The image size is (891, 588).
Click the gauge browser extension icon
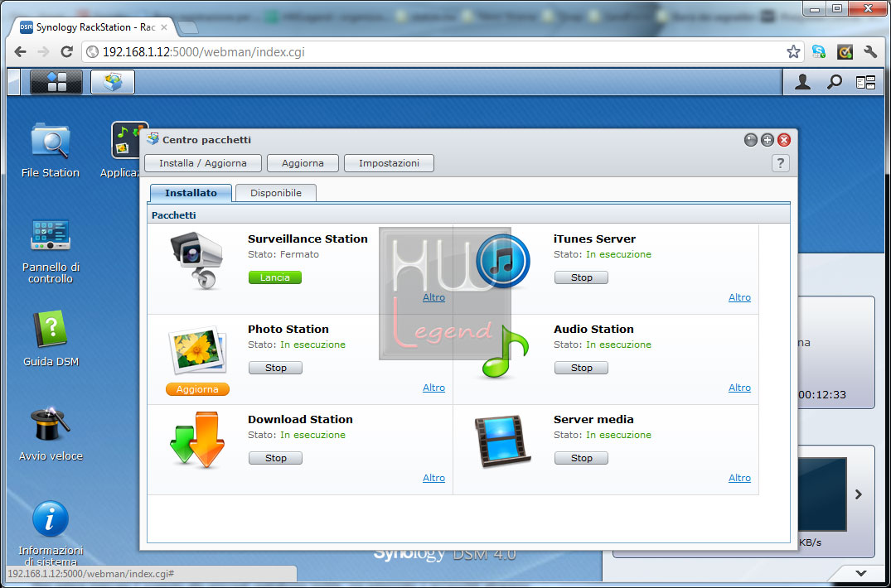click(845, 52)
